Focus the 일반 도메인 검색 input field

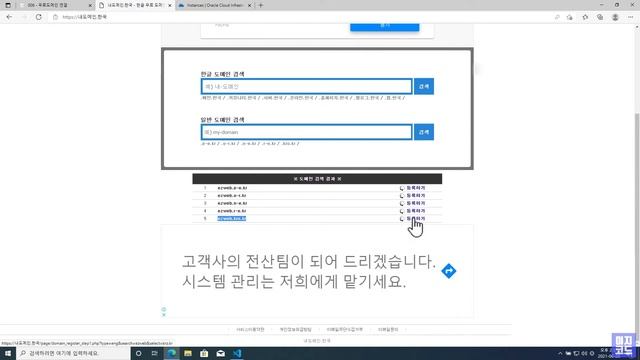[307, 132]
